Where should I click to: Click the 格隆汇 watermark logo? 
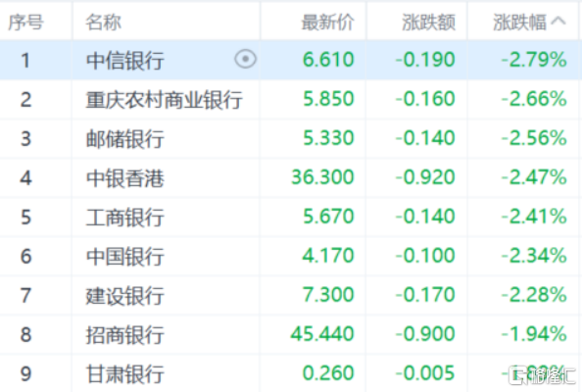click(542, 375)
